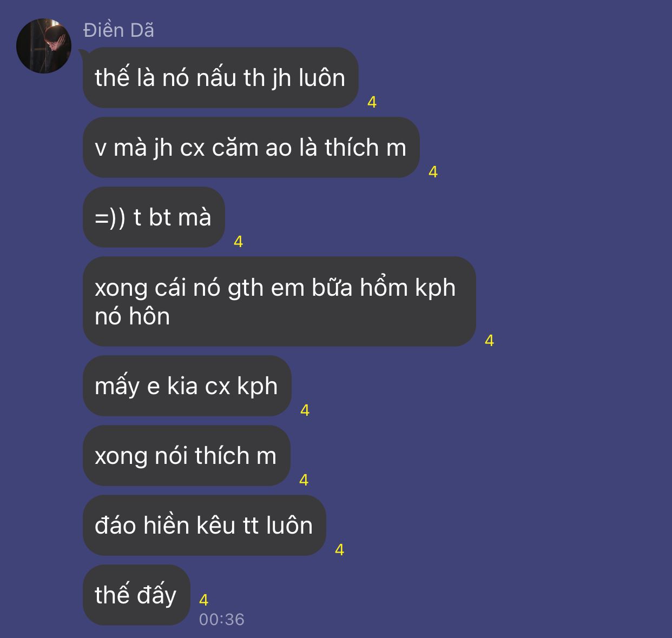
Task: Tap read count 4 beside '=)) t bt mà'
Action: point(238,241)
